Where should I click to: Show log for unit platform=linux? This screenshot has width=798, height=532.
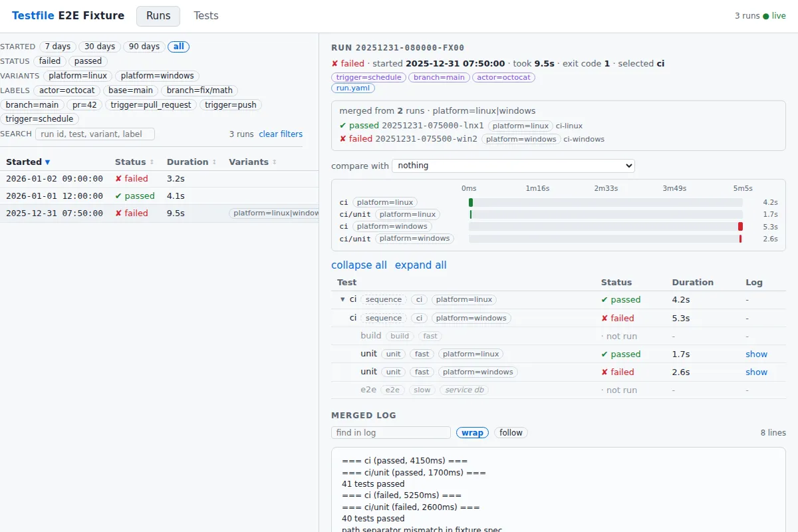(x=756, y=354)
